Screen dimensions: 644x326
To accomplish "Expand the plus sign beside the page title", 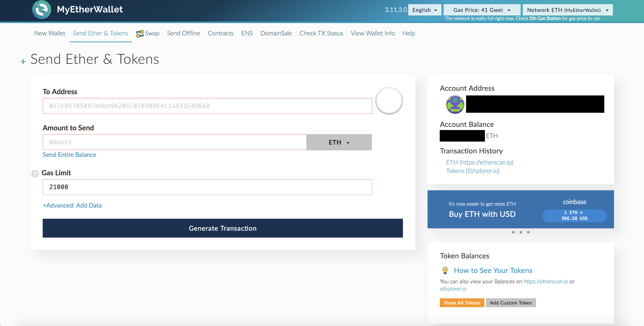I will click(23, 62).
